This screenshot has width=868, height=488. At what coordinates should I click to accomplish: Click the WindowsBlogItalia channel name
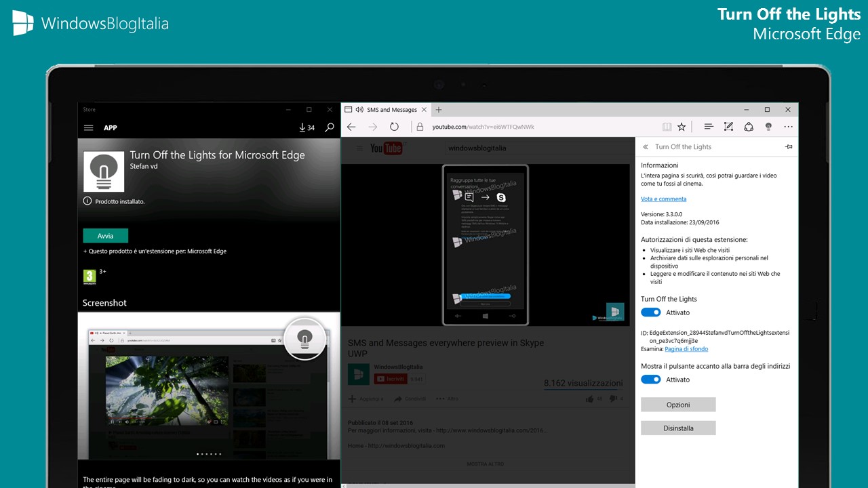point(399,367)
